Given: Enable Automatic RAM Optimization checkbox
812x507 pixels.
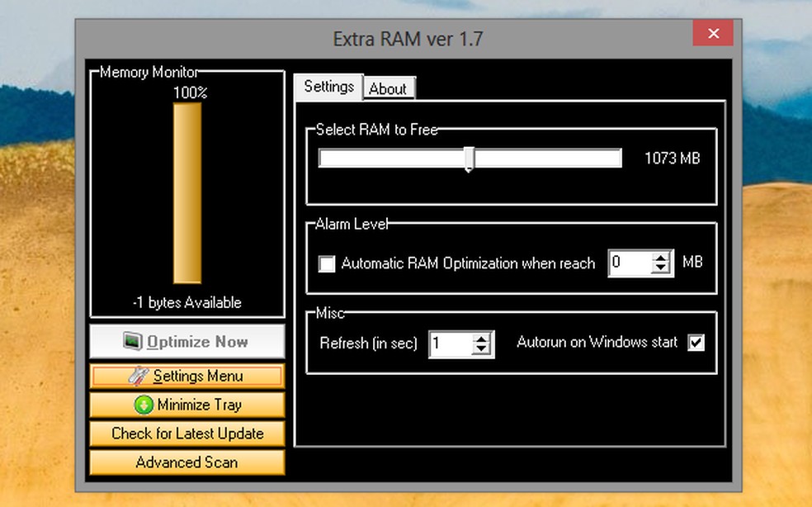Looking at the screenshot, I should (x=327, y=263).
